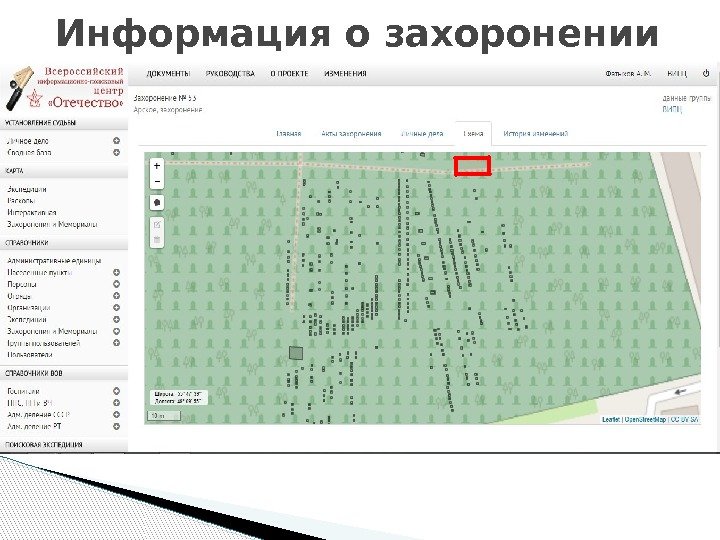The width and height of the screenshot is (720, 540).
Task: Click ВИПЦ in the top bar
Action: (x=677, y=73)
